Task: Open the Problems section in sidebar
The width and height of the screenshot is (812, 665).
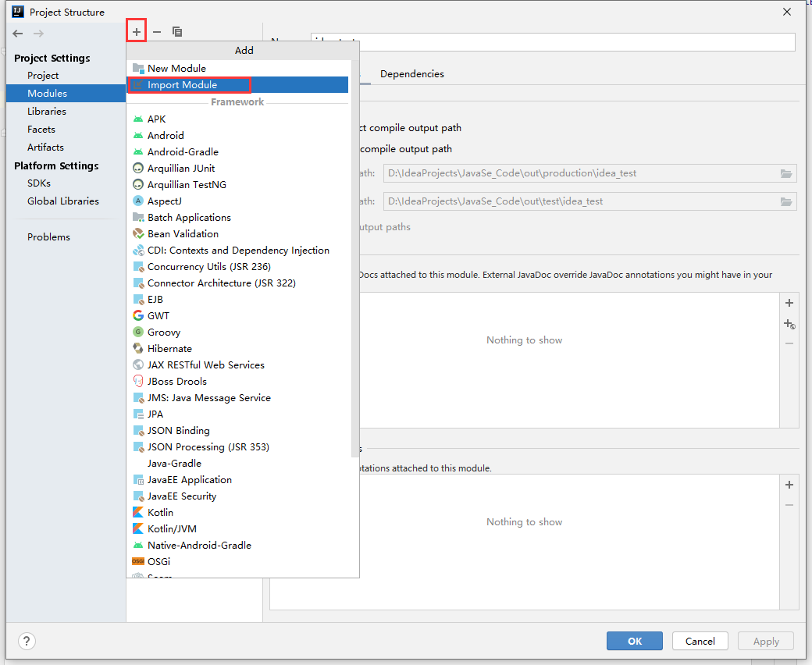Action: (x=48, y=237)
